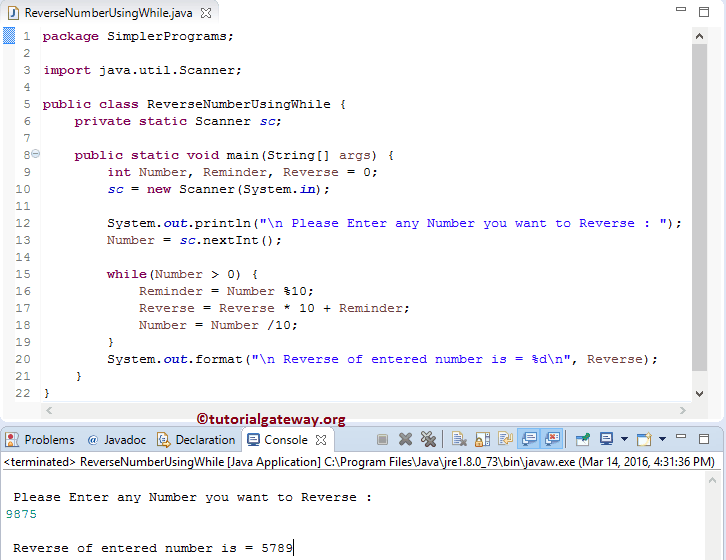Minimize the Console panel
Image resolution: width=726 pixels, height=560 pixels.
pos(681,436)
